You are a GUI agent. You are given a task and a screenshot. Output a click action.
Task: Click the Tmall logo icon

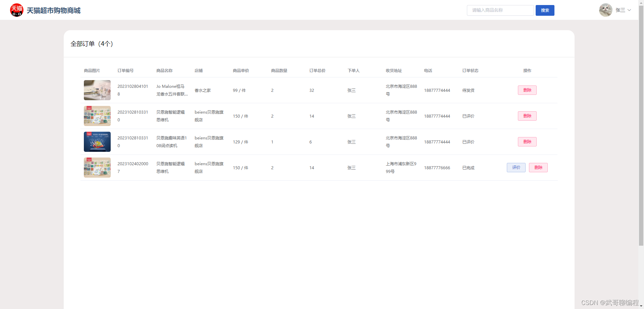coord(16,10)
